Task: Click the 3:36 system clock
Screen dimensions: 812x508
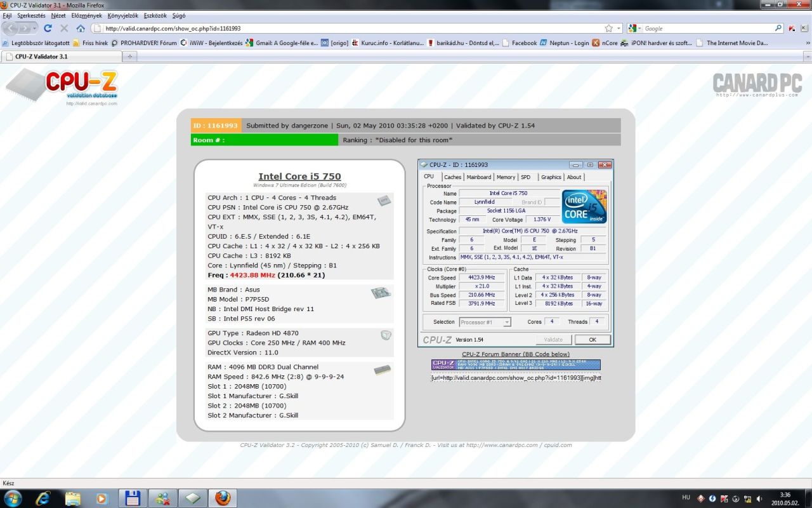Action: [785, 495]
